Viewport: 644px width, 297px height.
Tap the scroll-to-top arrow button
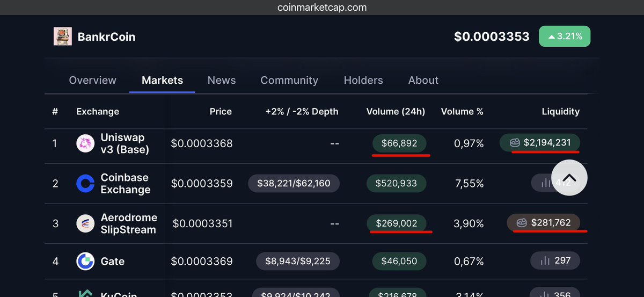569,178
